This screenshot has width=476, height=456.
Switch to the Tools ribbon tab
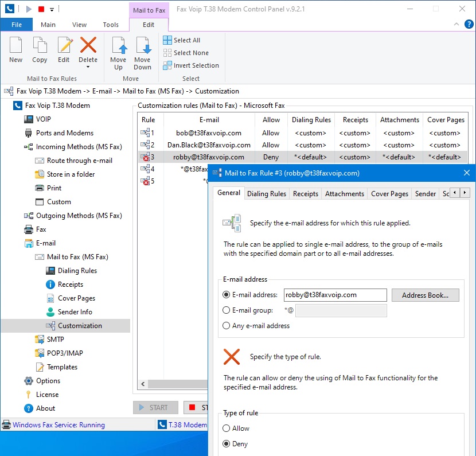111,25
